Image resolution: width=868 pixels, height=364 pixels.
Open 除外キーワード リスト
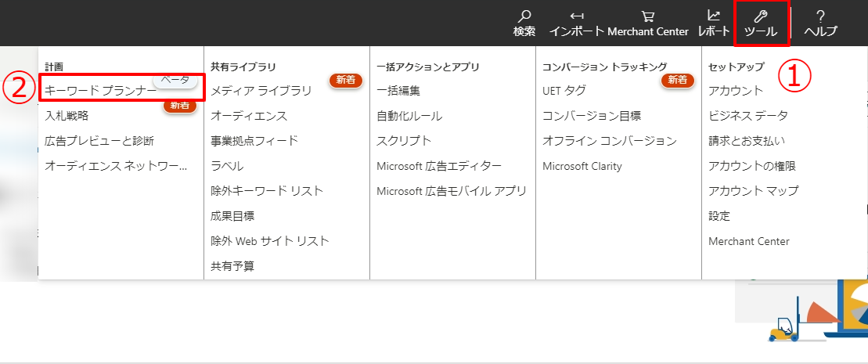(x=266, y=191)
